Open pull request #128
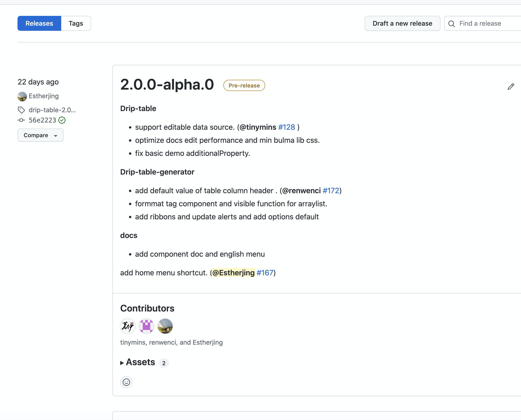 (x=286, y=127)
